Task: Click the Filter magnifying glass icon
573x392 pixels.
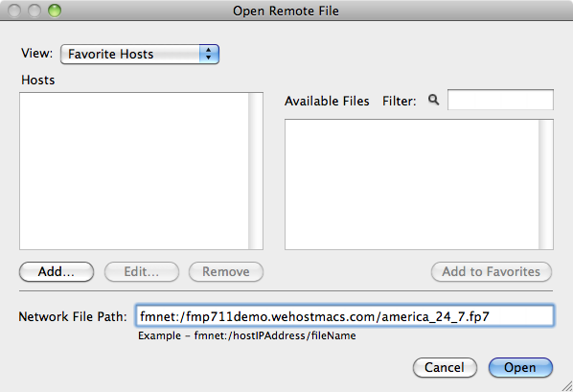Action: pyautogui.click(x=433, y=100)
